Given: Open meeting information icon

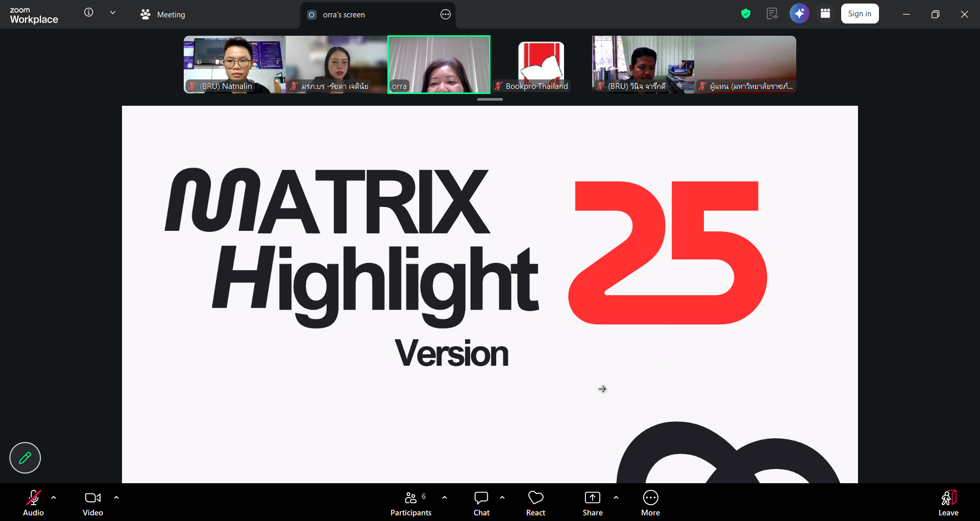Looking at the screenshot, I should pos(89,13).
